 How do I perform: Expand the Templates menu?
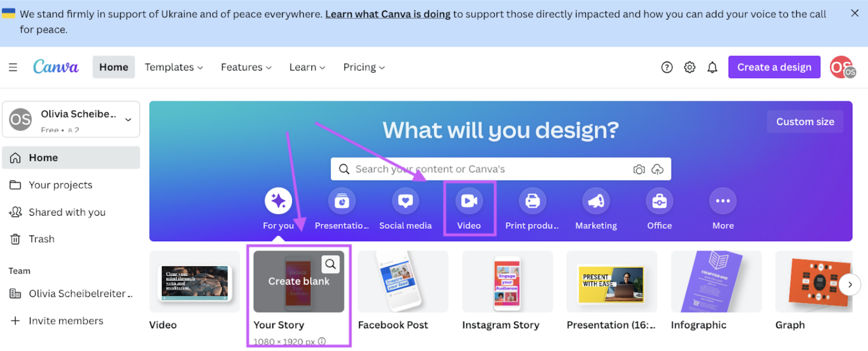pos(173,66)
